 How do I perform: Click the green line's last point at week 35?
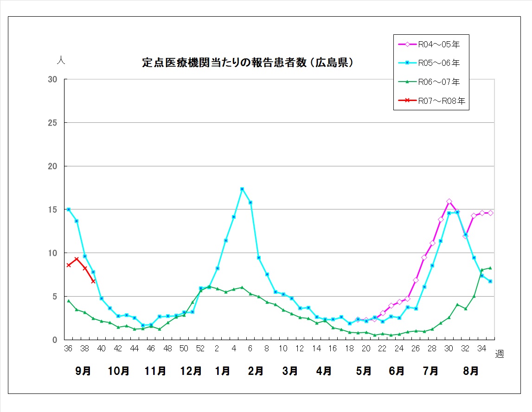tap(490, 268)
